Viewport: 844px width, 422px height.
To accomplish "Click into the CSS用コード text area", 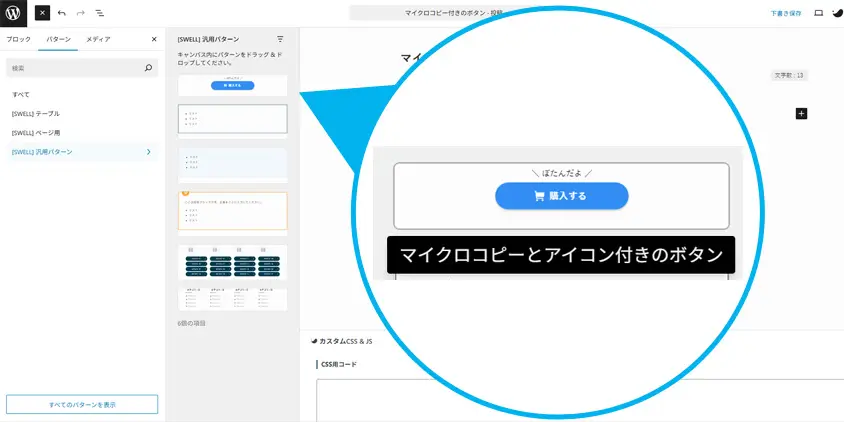I will tap(580, 400).
